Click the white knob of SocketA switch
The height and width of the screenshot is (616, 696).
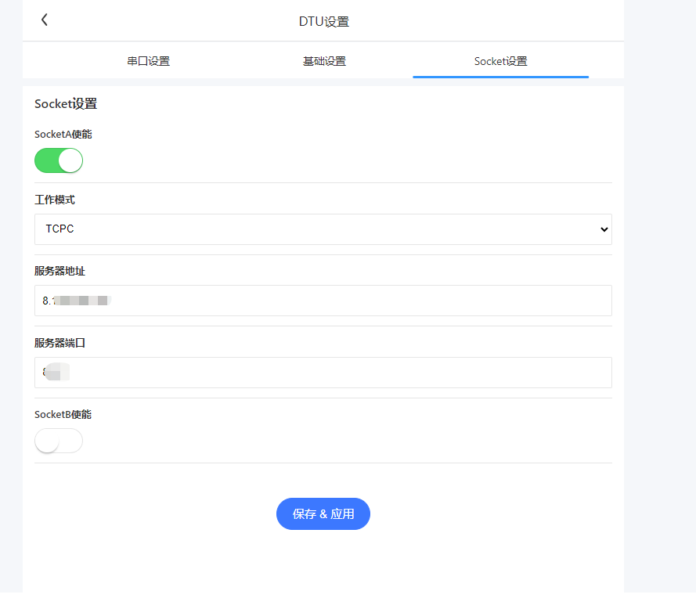tap(70, 160)
